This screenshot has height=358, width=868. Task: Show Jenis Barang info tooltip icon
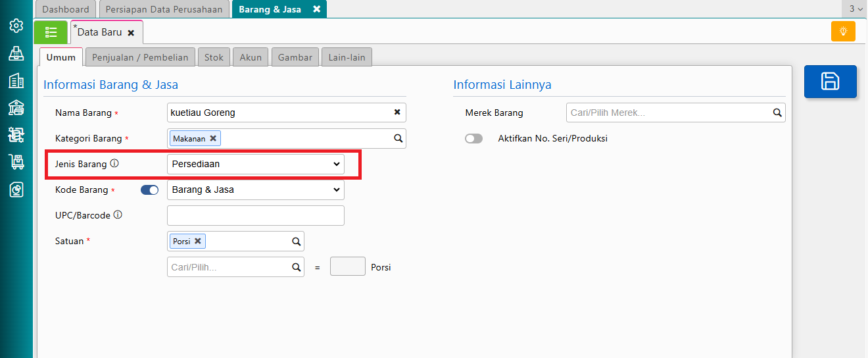[x=114, y=163]
